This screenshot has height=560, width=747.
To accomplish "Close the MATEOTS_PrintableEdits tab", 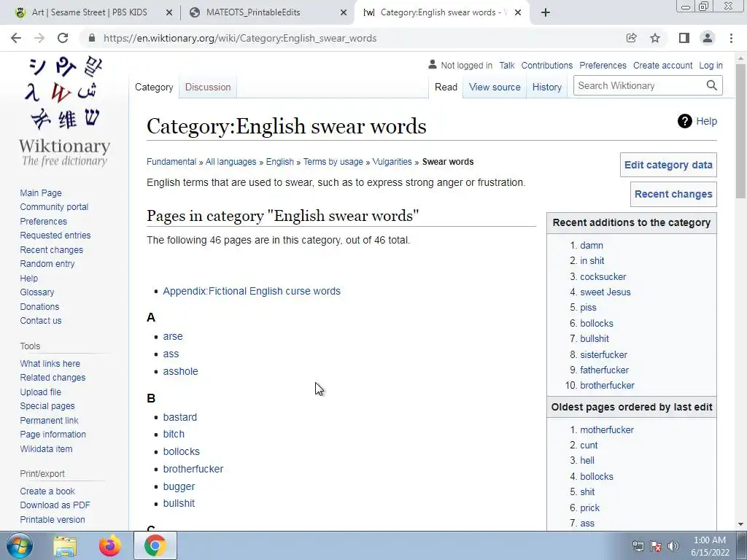I will 344,13.
